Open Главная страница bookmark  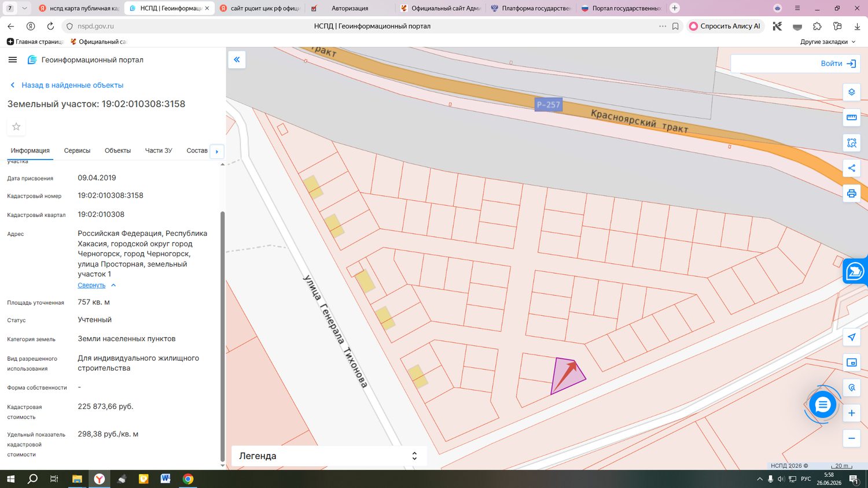tap(35, 42)
